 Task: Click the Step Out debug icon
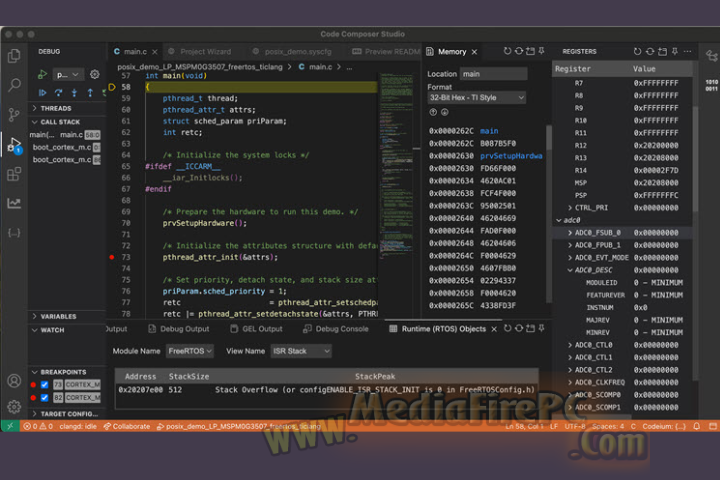pyautogui.click(x=90, y=93)
